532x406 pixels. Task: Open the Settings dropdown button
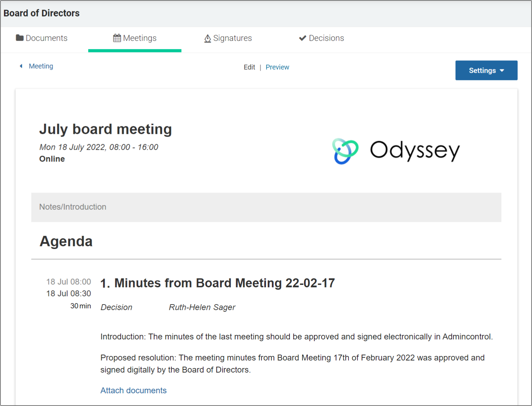[x=486, y=70]
